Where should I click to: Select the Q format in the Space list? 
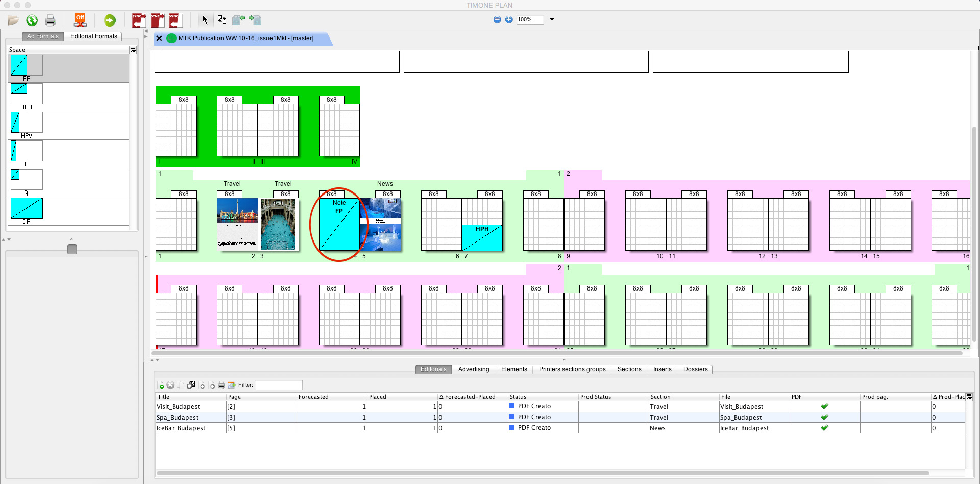coord(68,182)
